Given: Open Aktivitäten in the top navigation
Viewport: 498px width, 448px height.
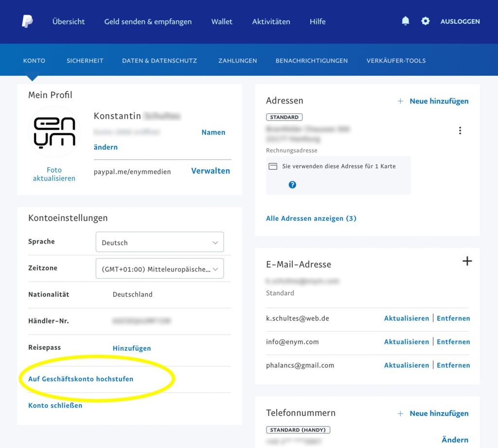Looking at the screenshot, I should pyautogui.click(x=271, y=21).
